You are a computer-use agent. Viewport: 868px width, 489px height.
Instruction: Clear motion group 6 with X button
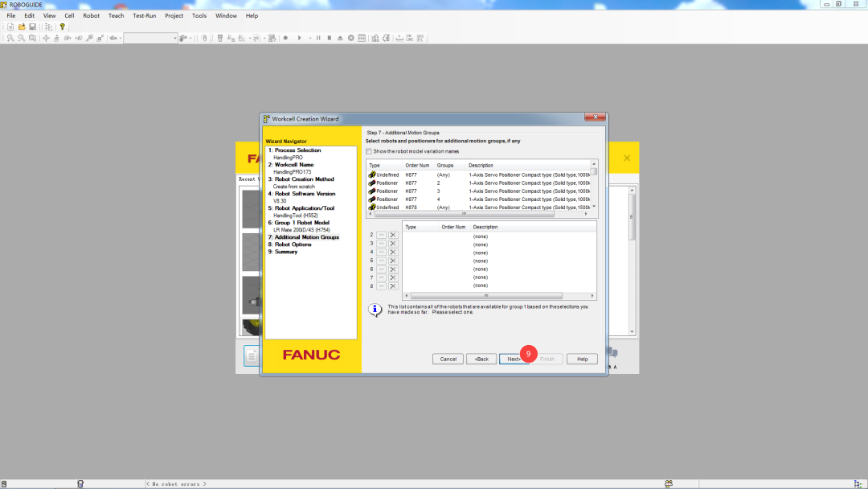pos(393,269)
